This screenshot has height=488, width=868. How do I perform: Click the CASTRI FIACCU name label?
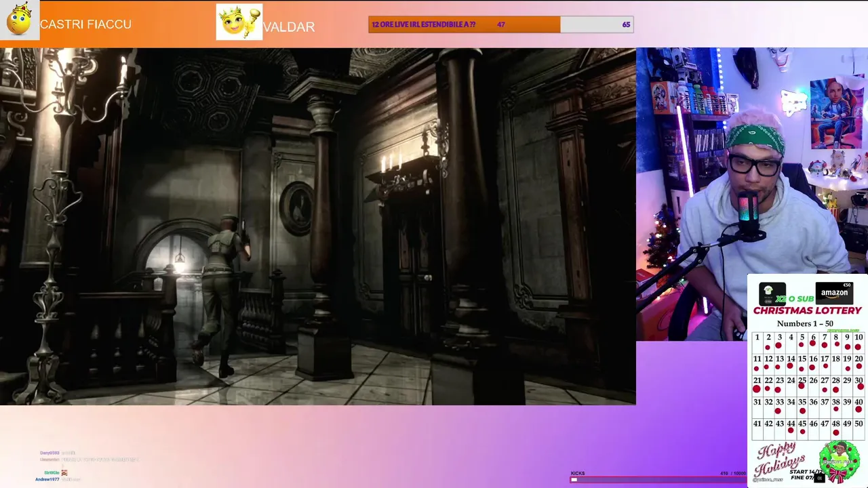coord(86,24)
